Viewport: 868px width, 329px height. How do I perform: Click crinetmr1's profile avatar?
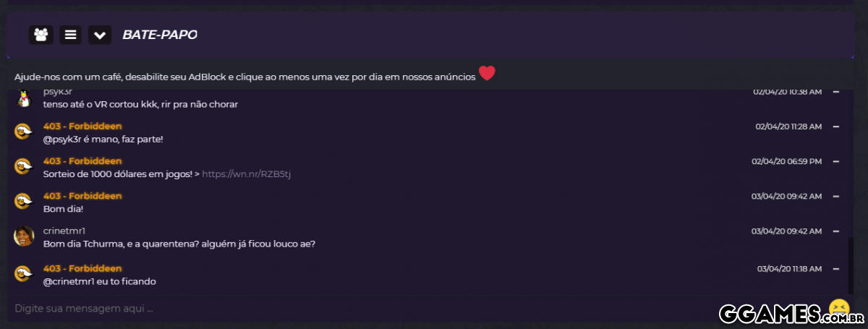pyautogui.click(x=24, y=236)
